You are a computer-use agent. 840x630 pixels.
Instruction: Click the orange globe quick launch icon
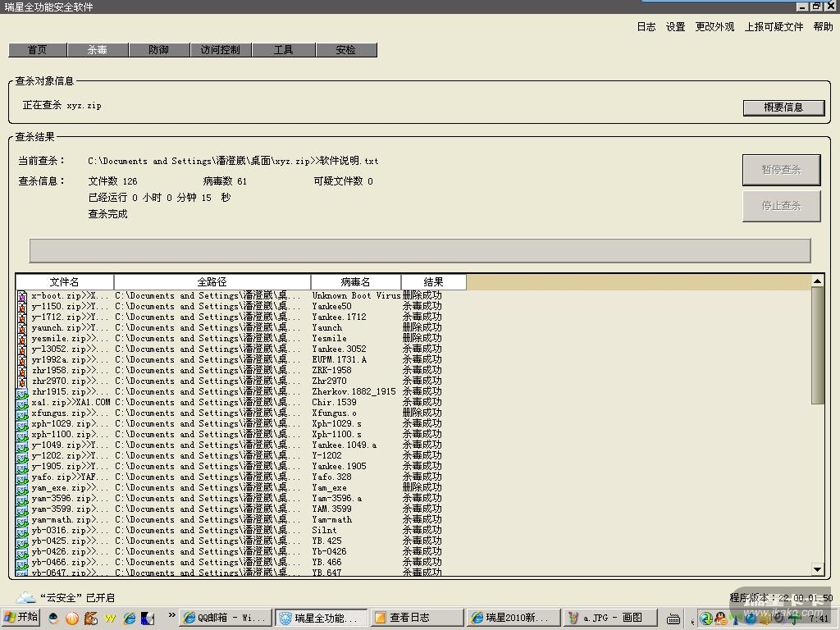click(72, 619)
